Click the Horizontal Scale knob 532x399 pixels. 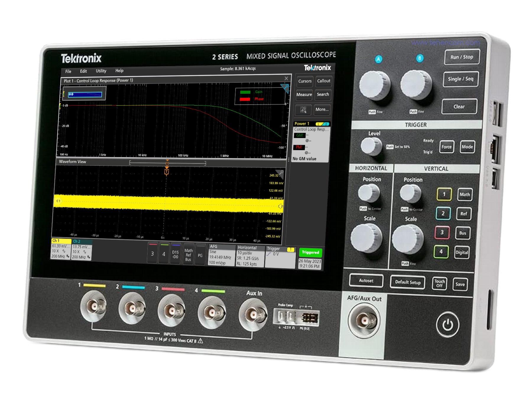point(366,238)
